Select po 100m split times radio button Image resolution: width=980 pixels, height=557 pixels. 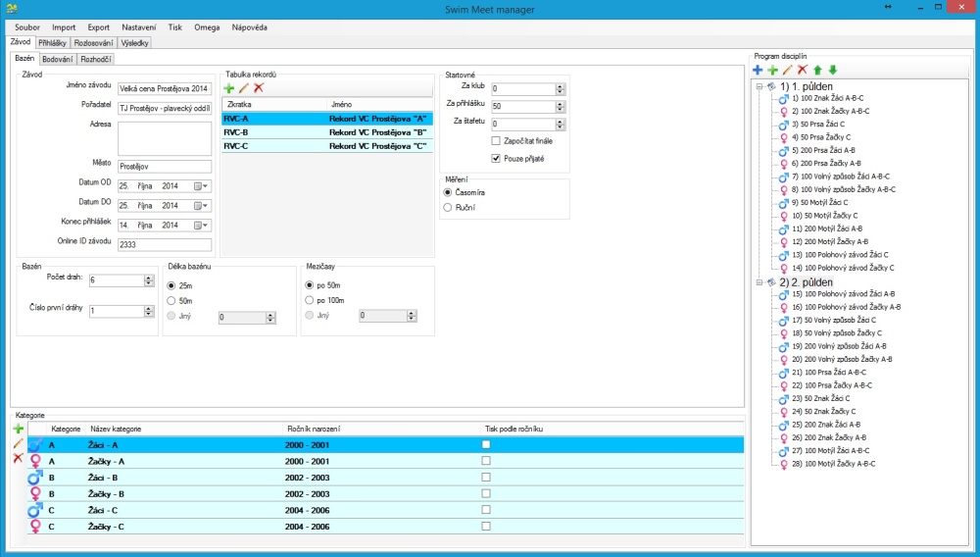(310, 300)
